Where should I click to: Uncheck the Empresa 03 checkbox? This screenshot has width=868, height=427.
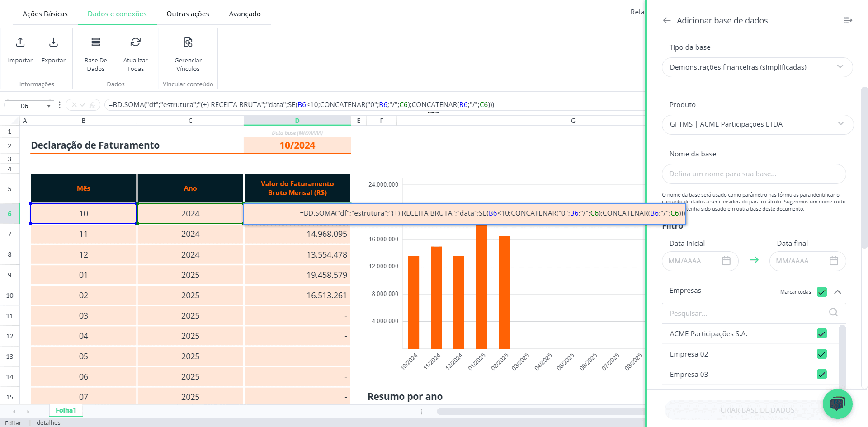coord(822,374)
